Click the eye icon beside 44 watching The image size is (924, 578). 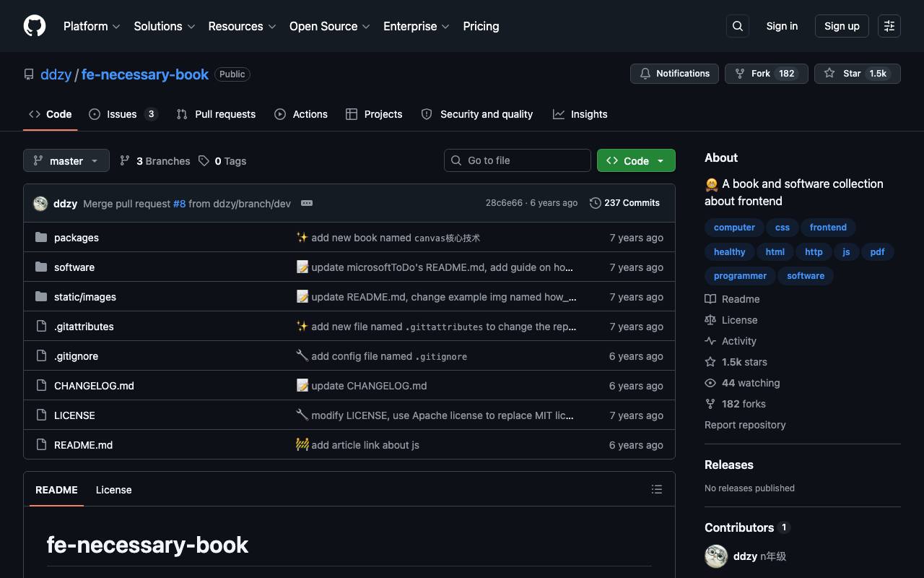point(710,383)
